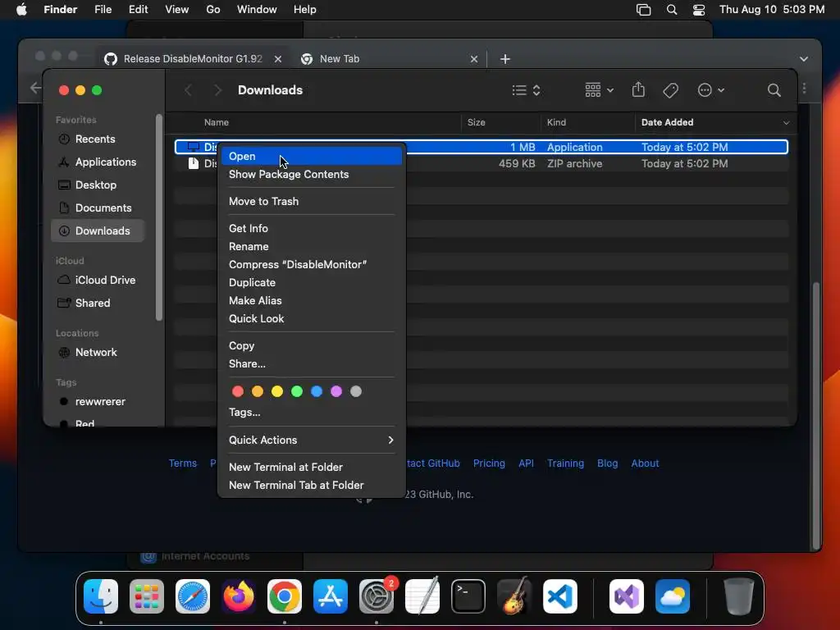Screen dimensions: 840x630
Task: Open Tags… in context menu
Action: tap(311, 412)
